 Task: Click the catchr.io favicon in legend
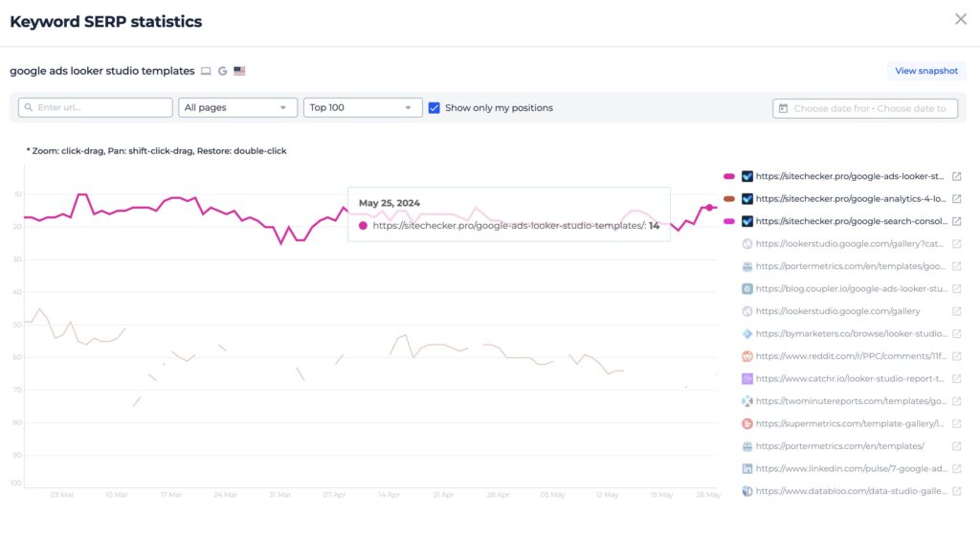pos(746,379)
